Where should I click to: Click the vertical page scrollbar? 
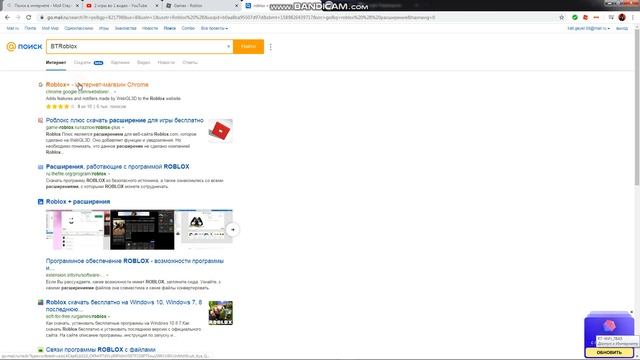(x=637, y=106)
